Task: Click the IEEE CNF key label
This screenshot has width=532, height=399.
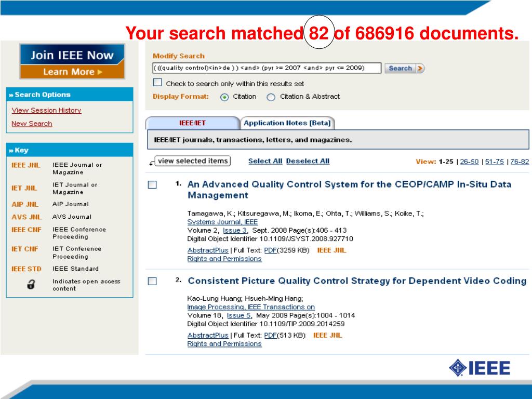Action: (x=26, y=230)
